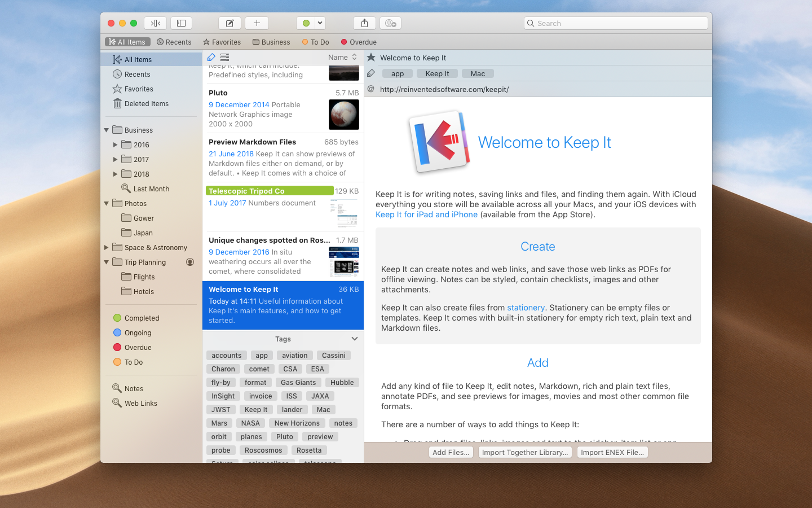The width and height of the screenshot is (812, 508).
Task: Select the Unique changes spotted on Ros... item
Action: coord(283,256)
